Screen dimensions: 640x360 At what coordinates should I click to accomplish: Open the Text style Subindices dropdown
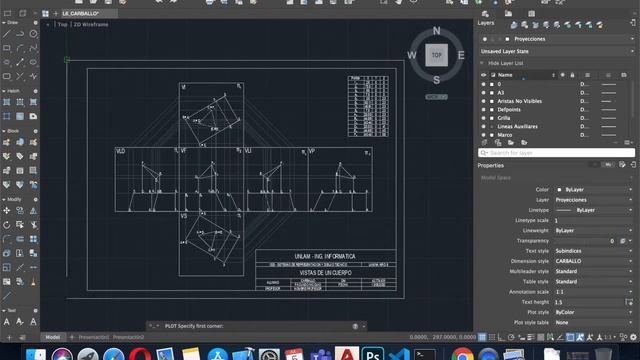click(x=594, y=251)
